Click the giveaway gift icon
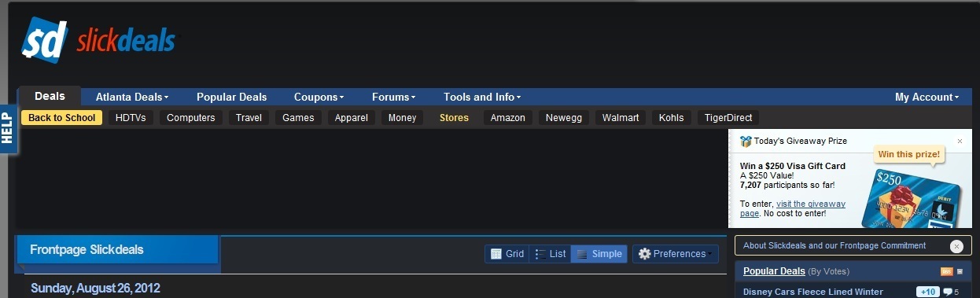Viewport: 980px width, 298px height. coord(746,142)
